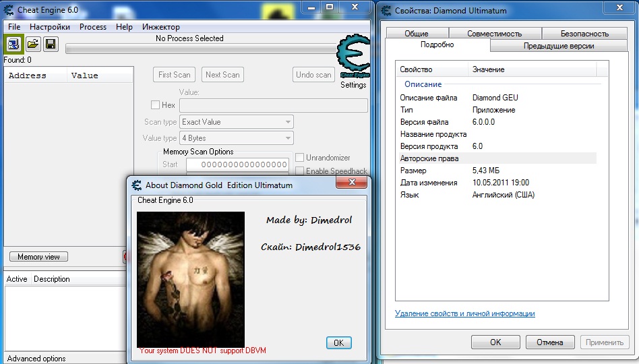Toggle the Hex checkbox
Image resolution: width=639 pixels, height=364 pixels.
pyautogui.click(x=155, y=104)
